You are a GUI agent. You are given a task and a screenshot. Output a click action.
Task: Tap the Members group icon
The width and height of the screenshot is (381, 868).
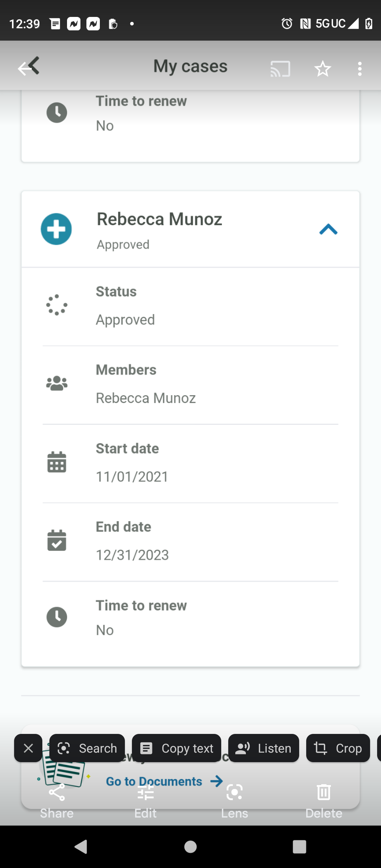57,383
